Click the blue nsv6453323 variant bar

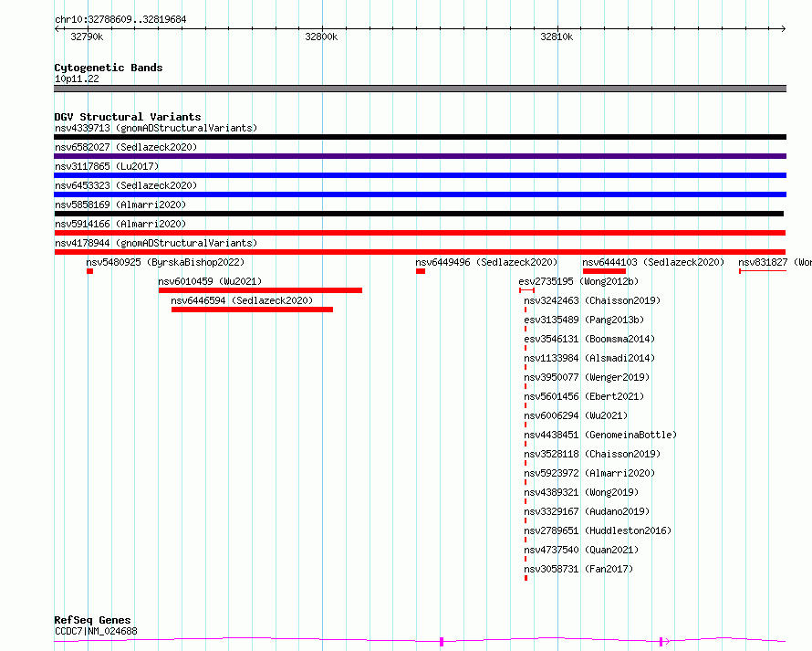[420, 194]
